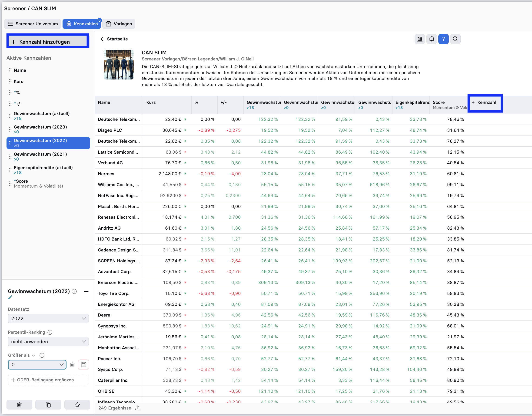Screen dimensions: 532x416
Task: Click the duplicate copy button at bottom
Action: coord(48,405)
